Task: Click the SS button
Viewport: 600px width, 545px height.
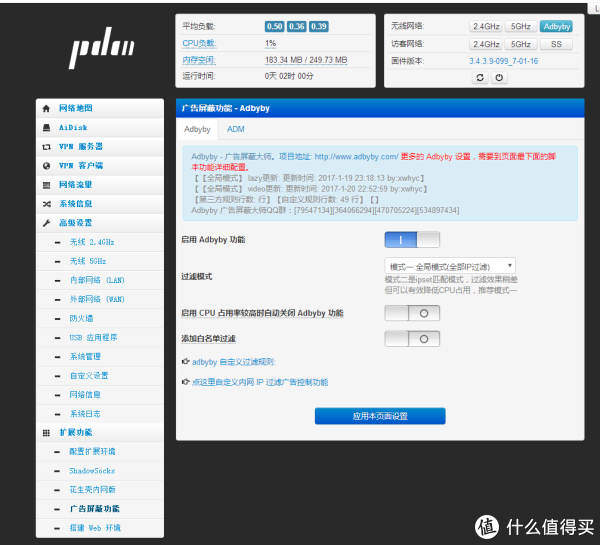Action: [x=556, y=44]
